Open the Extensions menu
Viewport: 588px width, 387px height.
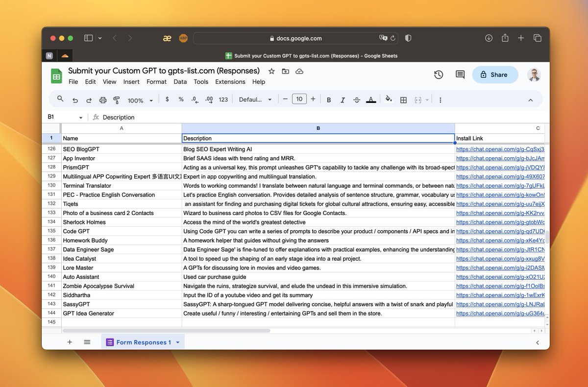(x=230, y=82)
